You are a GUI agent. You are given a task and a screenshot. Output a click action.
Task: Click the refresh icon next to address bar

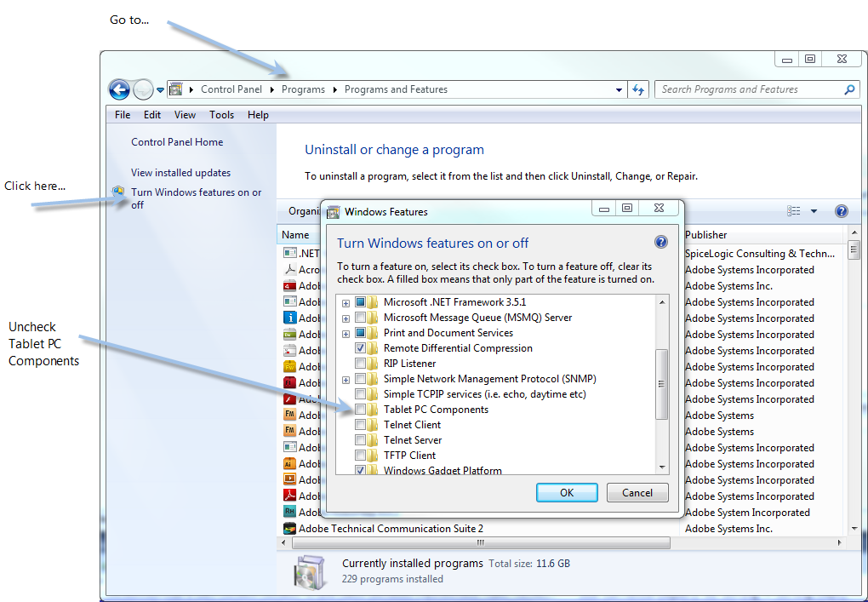[x=638, y=89]
